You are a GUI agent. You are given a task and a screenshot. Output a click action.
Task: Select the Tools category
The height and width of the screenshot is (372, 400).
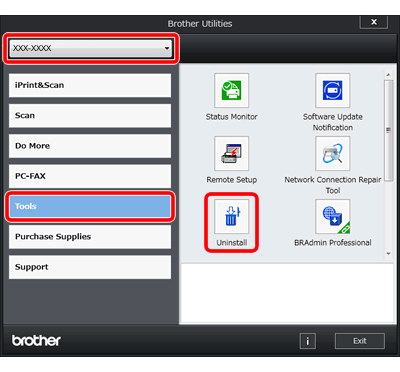(x=90, y=206)
